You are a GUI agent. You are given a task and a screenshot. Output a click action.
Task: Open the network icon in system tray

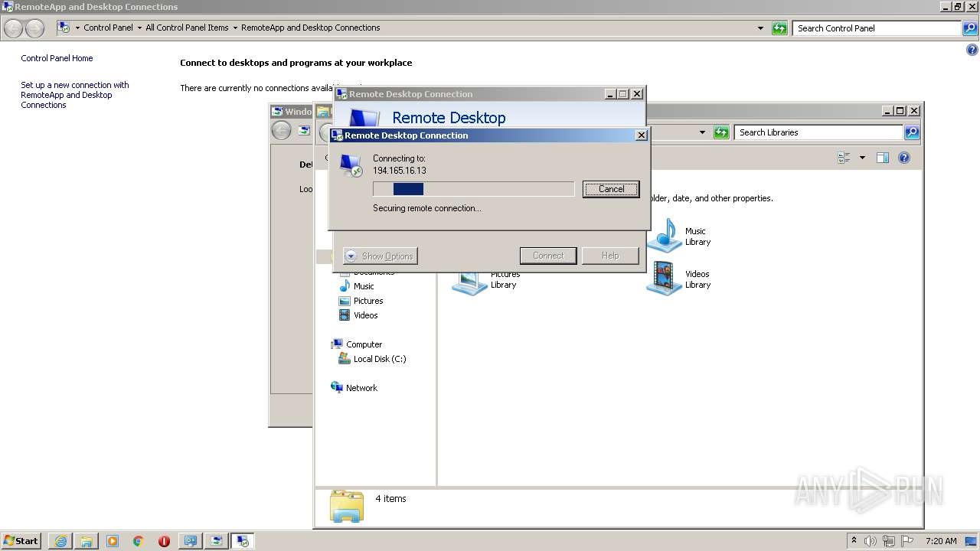(x=889, y=541)
